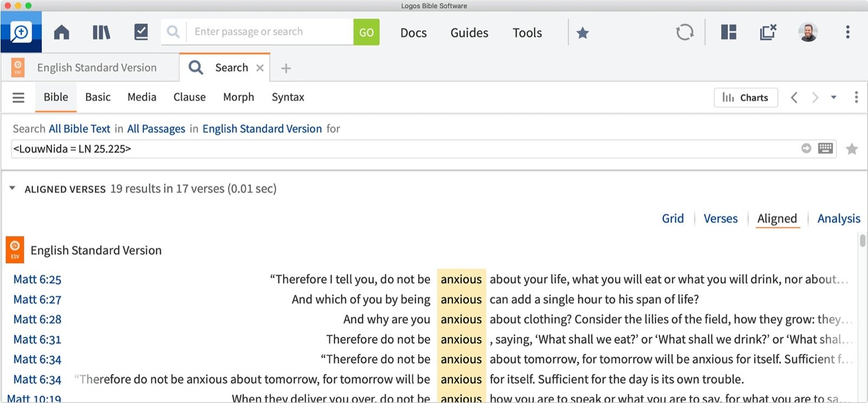Select the Clause search type
The image size is (868, 403).
[x=189, y=97]
